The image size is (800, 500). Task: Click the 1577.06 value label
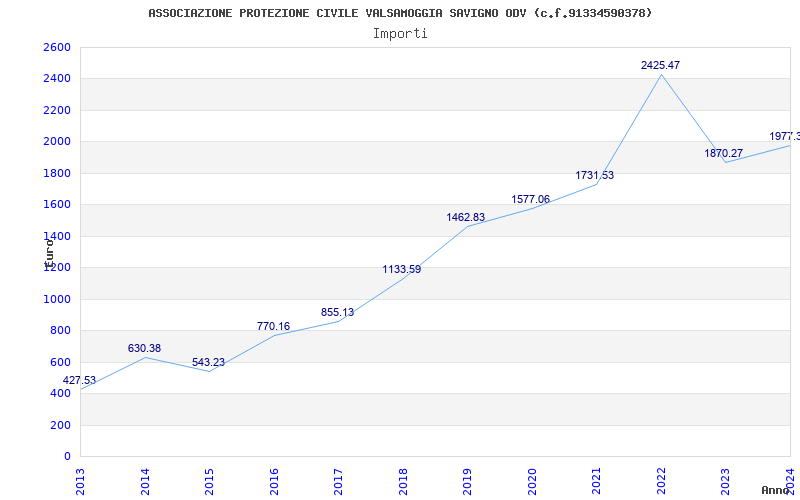click(530, 199)
